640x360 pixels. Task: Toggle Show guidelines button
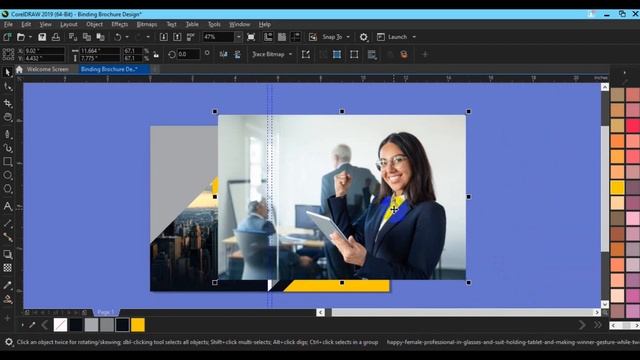point(296,37)
